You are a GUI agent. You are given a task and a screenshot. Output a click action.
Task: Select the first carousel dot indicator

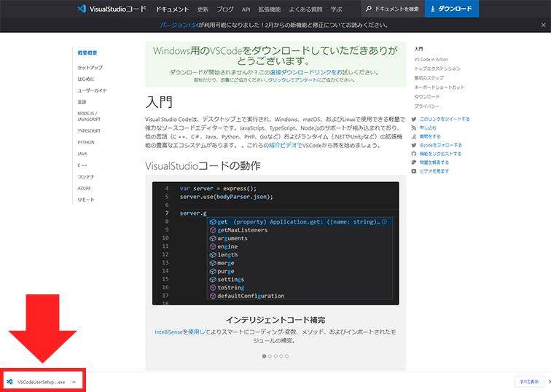pos(264,356)
